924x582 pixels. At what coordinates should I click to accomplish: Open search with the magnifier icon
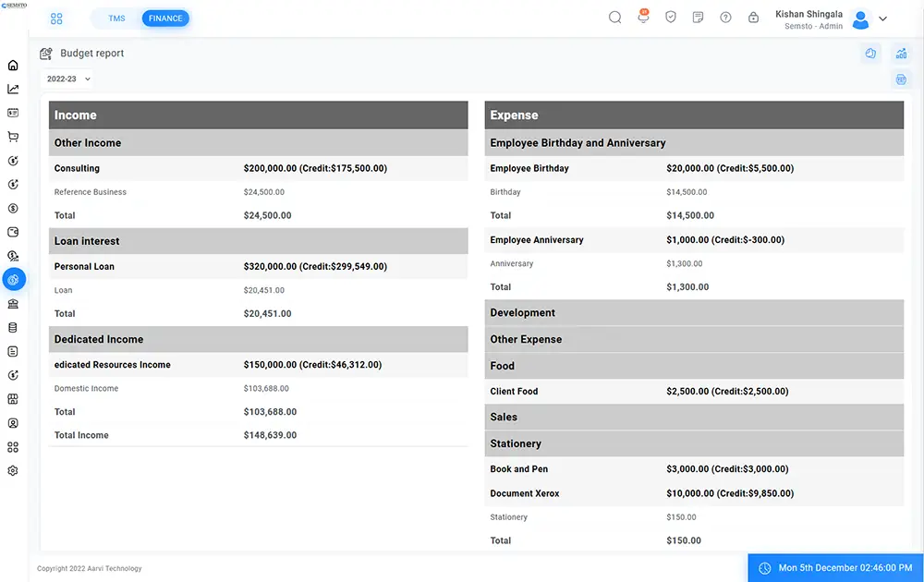coord(614,18)
